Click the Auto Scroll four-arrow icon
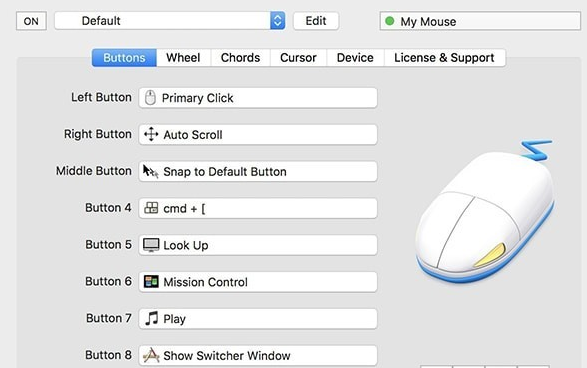 click(x=151, y=134)
